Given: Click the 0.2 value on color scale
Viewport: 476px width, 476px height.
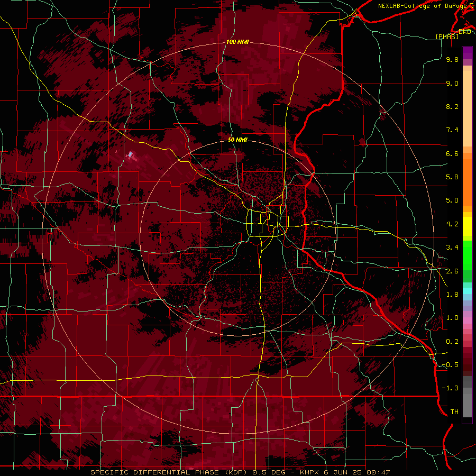Looking at the screenshot, I should 452,342.
